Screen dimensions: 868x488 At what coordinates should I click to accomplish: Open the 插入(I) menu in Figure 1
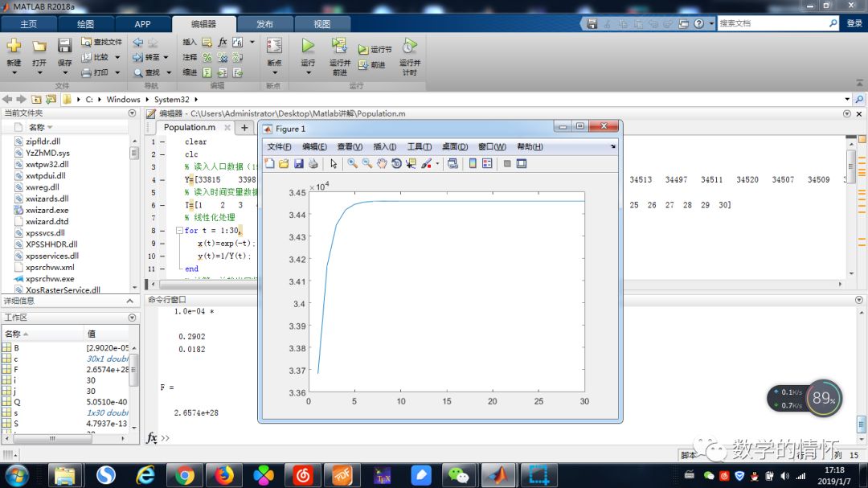[x=385, y=147]
